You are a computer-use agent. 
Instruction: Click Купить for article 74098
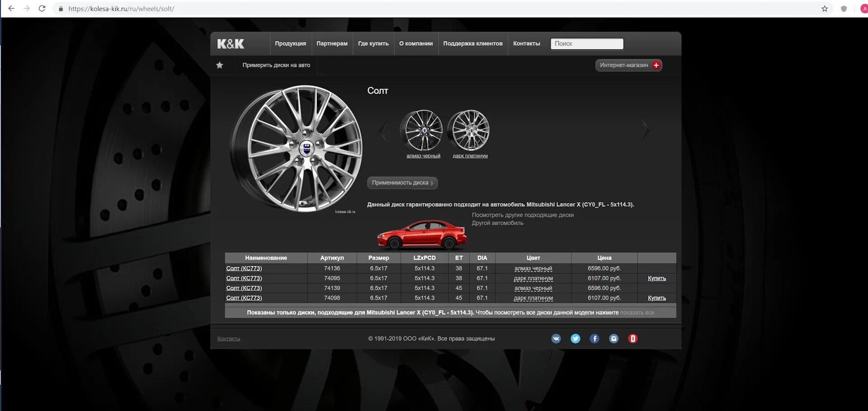(656, 298)
